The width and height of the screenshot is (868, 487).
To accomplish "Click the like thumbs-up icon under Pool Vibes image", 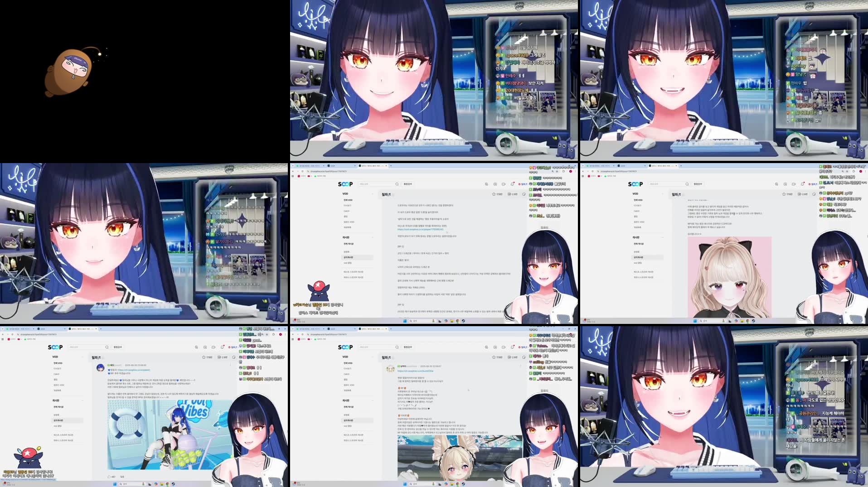I will (109, 477).
